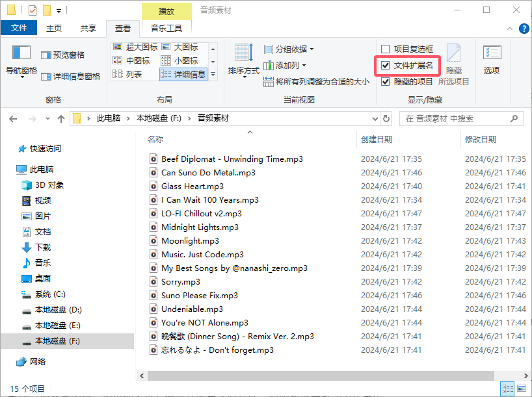Toggle the 预览窗格 preview pane
Image resolution: width=532 pixels, height=397 pixels.
(63, 55)
